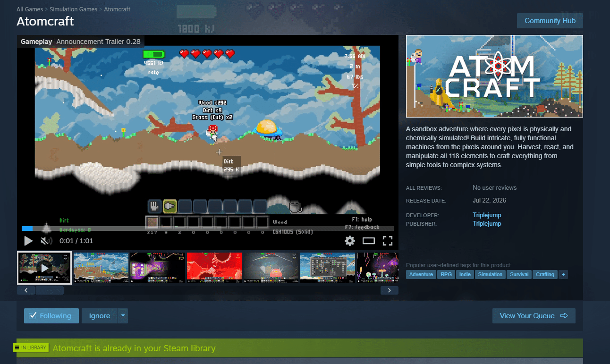Screen dimensions: 610x364
Task: Open Simulation Games breadcrumb
Action: (73, 9)
